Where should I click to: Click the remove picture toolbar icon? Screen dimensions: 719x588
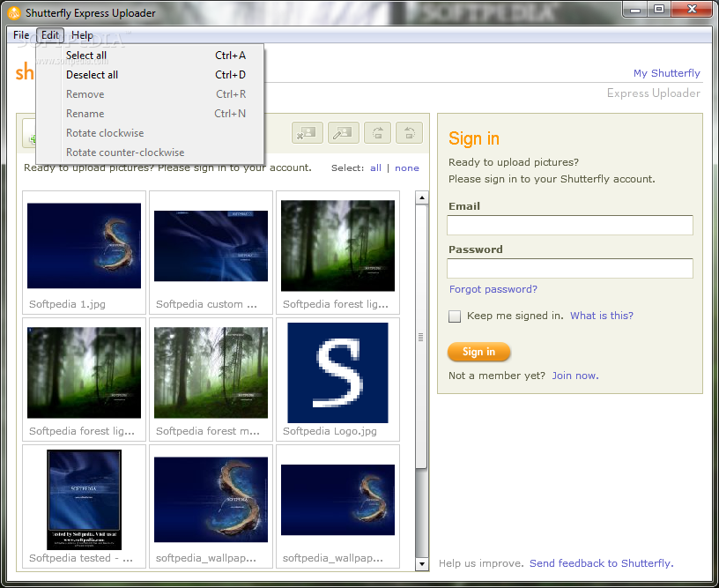point(308,133)
